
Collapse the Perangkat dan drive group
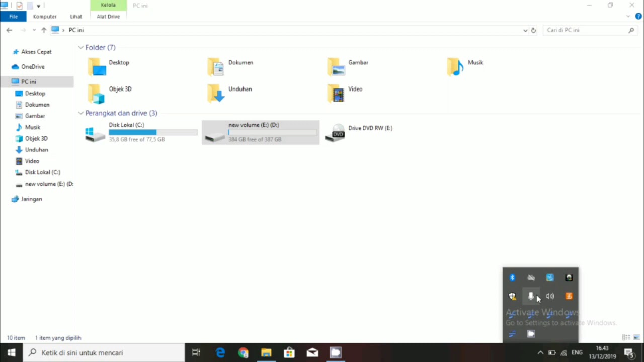(80, 113)
